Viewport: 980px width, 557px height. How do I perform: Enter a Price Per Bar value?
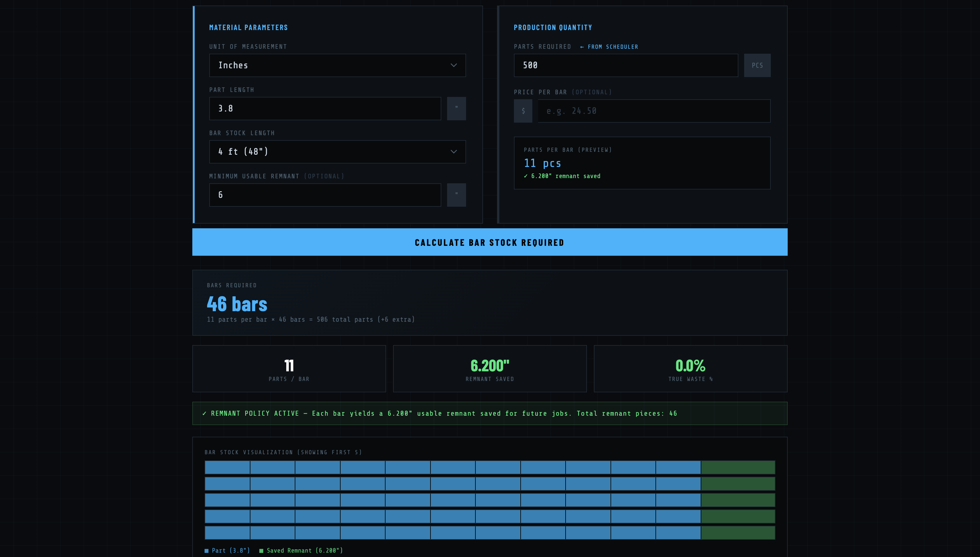(x=653, y=111)
